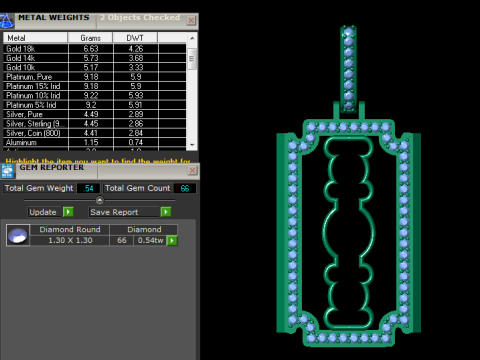Click the 66 gem quantity cell
This screenshot has width=480, height=360.
click(122, 240)
